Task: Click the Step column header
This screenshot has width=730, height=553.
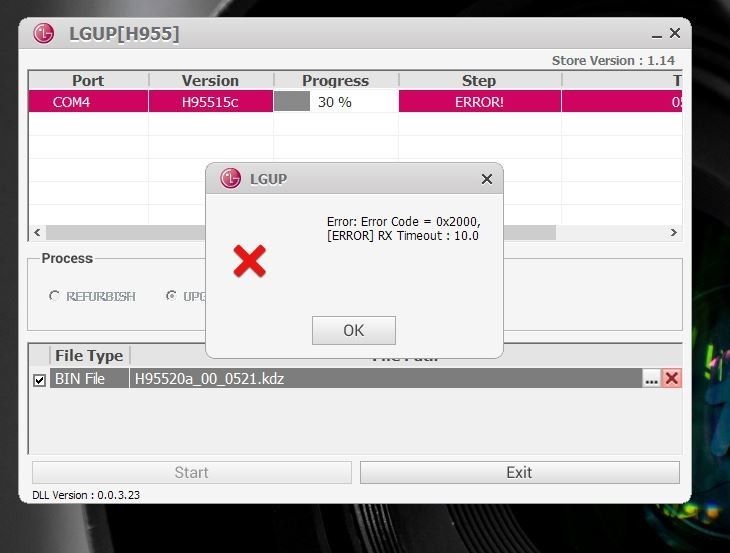Action: [x=480, y=81]
